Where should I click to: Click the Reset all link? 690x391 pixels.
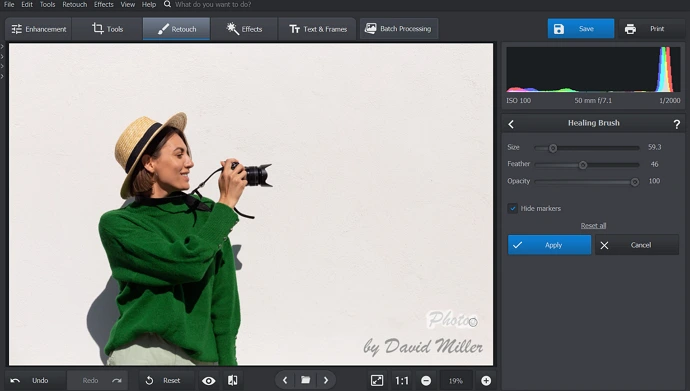click(593, 226)
